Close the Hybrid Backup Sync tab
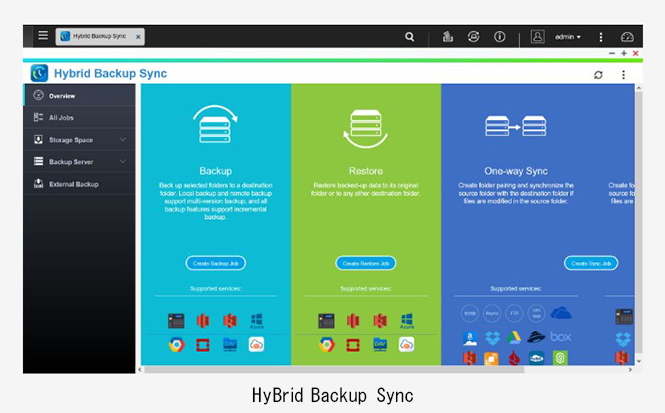The width and height of the screenshot is (665, 413). click(x=138, y=37)
